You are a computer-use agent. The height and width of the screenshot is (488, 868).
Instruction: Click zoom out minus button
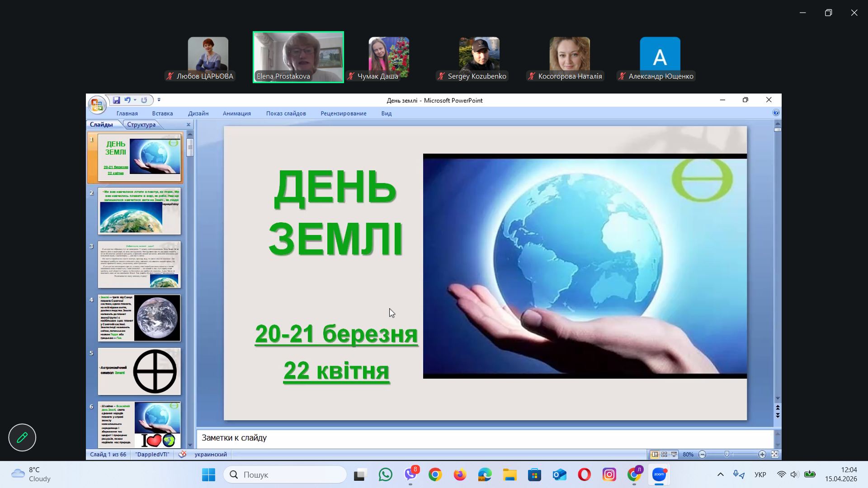[x=702, y=455]
